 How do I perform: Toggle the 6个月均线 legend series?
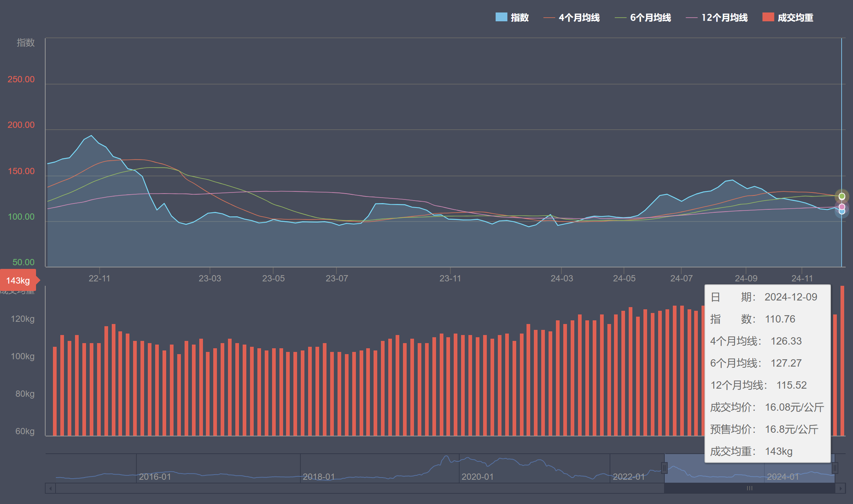[643, 17]
